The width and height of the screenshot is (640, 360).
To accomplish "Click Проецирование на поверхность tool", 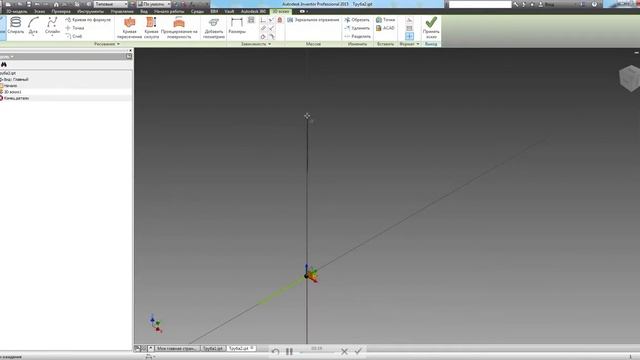I will click(179, 28).
